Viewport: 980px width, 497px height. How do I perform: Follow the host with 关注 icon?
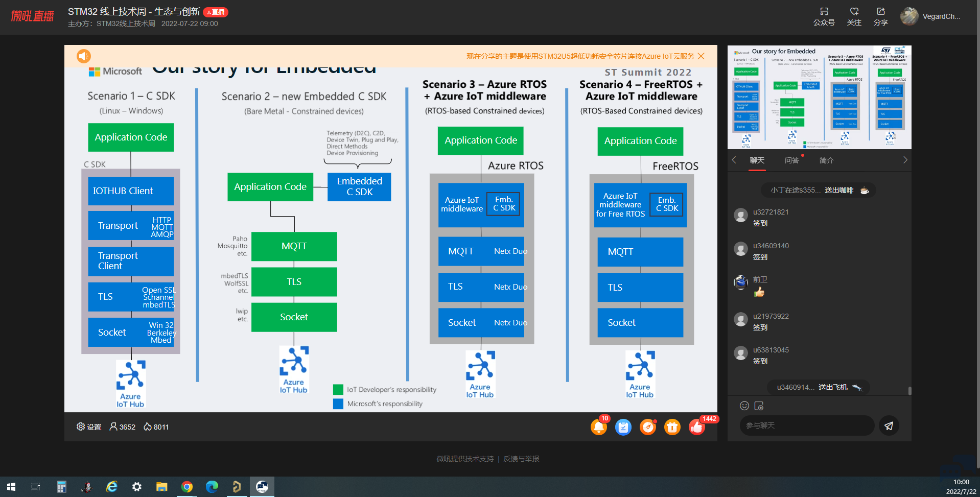[x=854, y=16]
